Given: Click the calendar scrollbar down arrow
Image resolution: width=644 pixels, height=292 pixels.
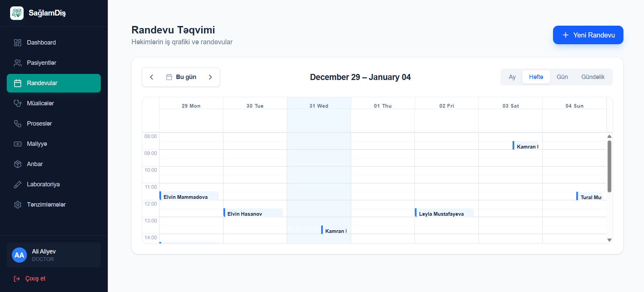Looking at the screenshot, I should click(609, 240).
